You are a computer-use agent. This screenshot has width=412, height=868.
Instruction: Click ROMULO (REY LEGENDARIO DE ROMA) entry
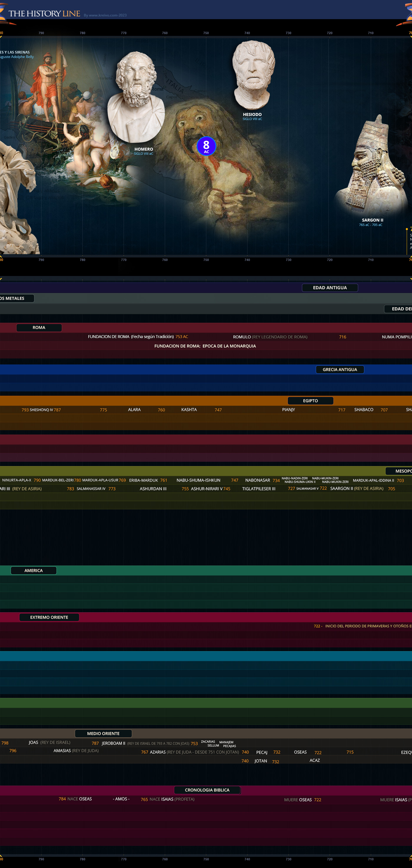pyautogui.click(x=270, y=337)
